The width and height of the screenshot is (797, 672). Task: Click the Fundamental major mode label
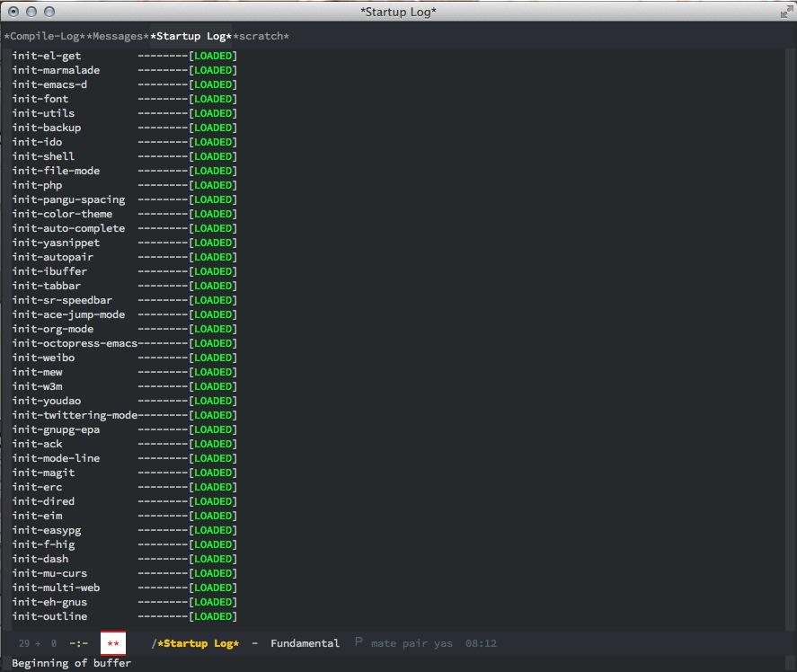305,643
